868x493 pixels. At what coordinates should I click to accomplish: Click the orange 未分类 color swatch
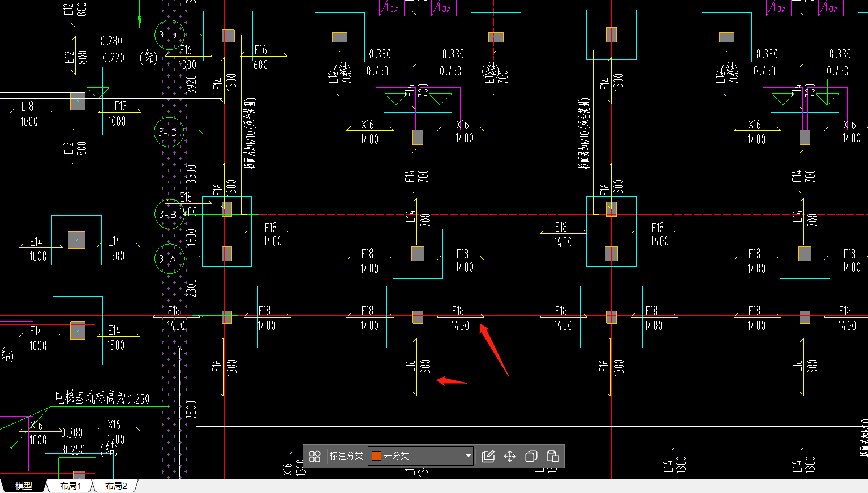(376, 456)
